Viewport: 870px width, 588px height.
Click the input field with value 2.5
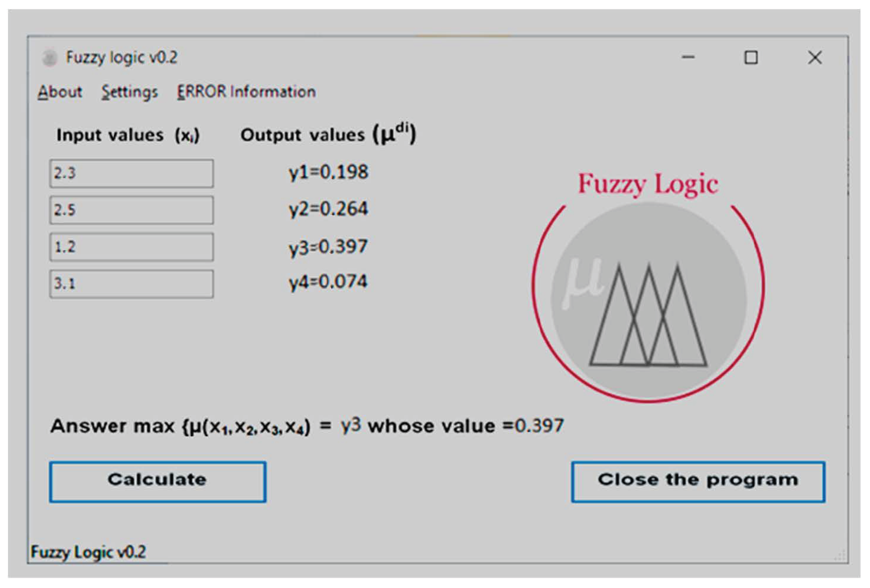pos(131,210)
